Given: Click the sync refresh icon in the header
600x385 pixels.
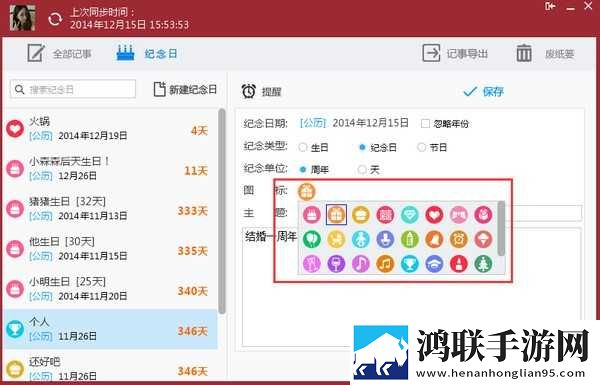Looking at the screenshot, I should (55, 19).
